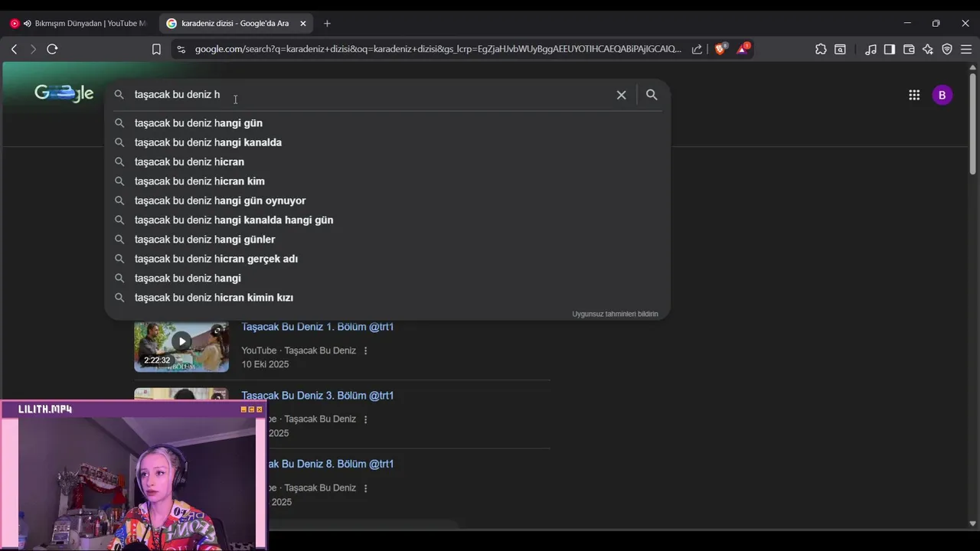The height and width of the screenshot is (551, 980).
Task: Click the address bar URL
Action: tap(438, 49)
